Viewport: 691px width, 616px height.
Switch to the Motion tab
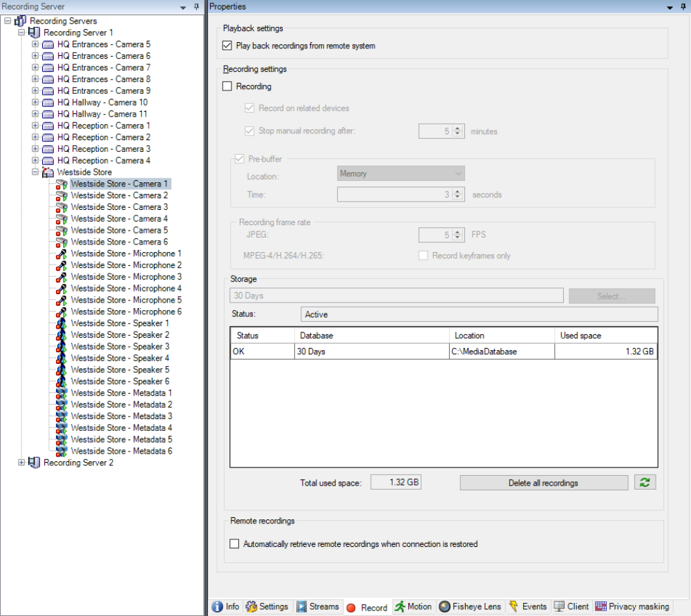click(413, 607)
